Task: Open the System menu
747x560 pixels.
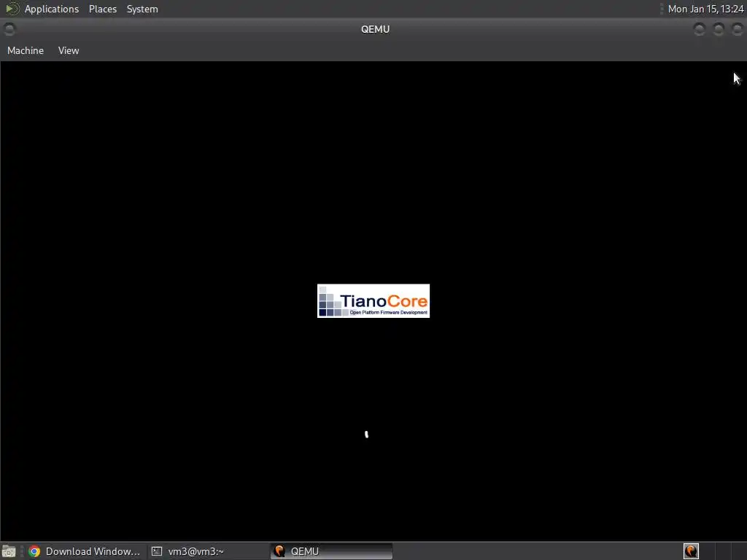Action: tap(142, 9)
